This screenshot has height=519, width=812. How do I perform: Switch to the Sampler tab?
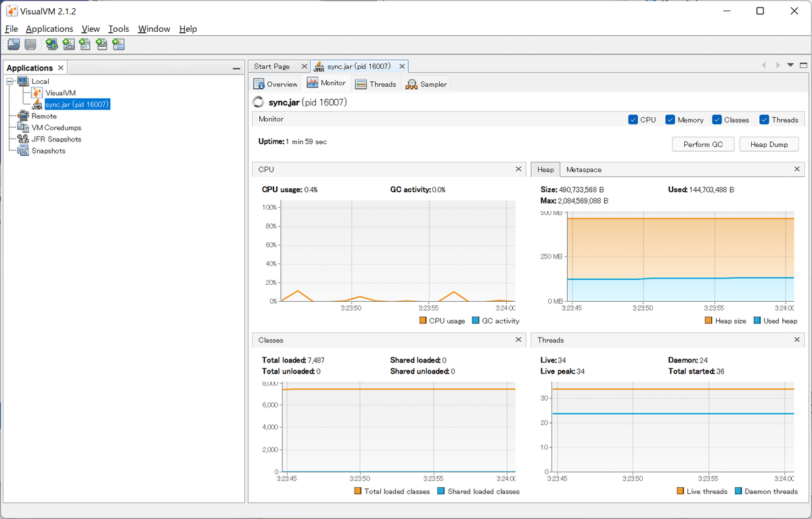click(x=426, y=84)
